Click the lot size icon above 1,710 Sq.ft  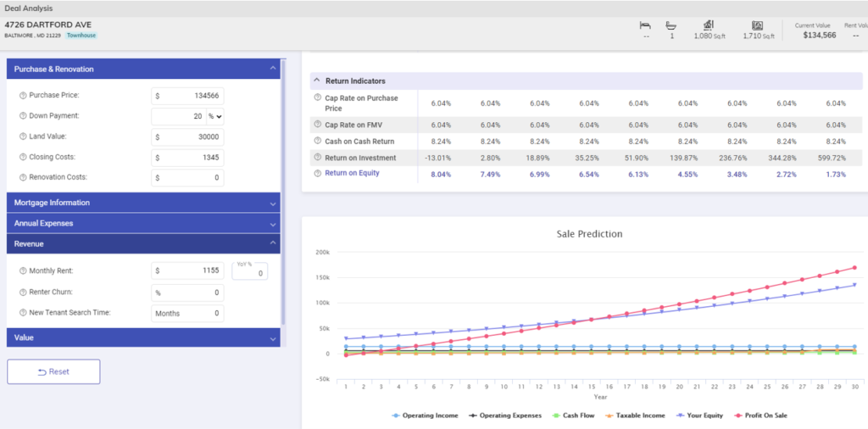tap(758, 25)
